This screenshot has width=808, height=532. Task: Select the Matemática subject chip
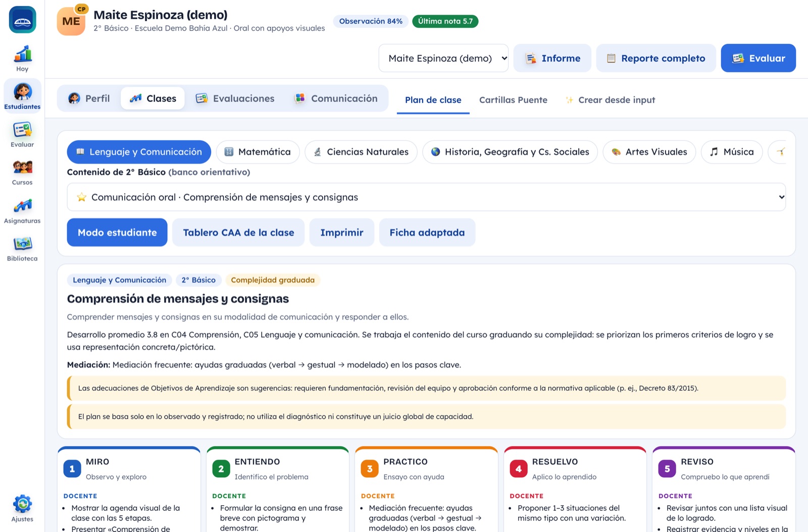258,152
